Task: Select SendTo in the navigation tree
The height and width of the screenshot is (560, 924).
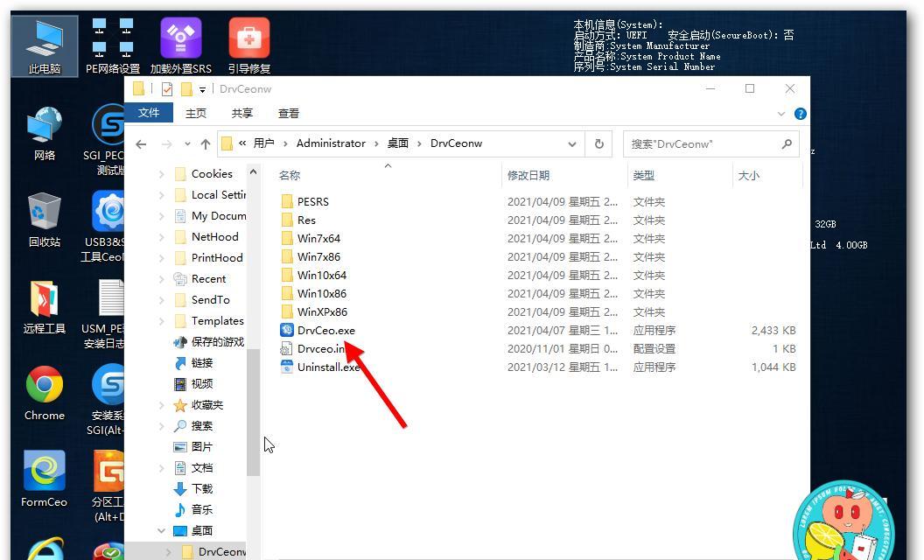Action: 210,300
